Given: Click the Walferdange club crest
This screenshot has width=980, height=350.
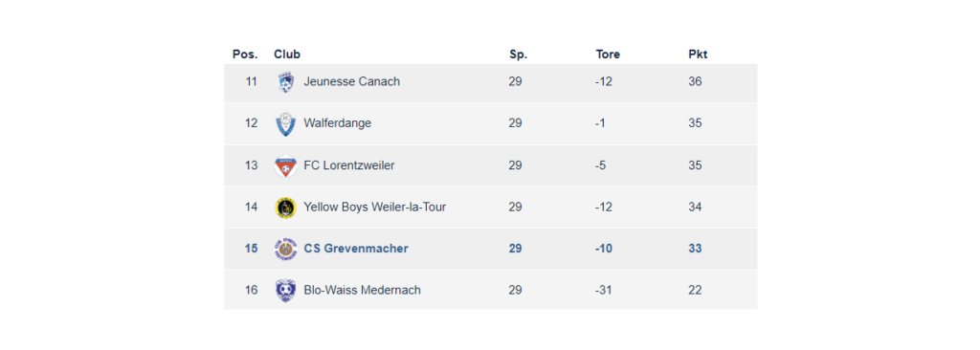Looking at the screenshot, I should click(285, 123).
